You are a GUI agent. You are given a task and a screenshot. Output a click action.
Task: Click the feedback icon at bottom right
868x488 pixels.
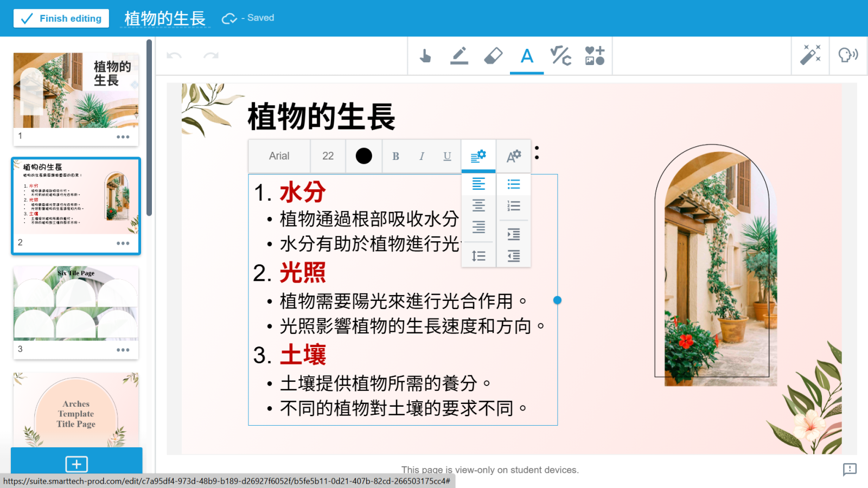point(850,470)
